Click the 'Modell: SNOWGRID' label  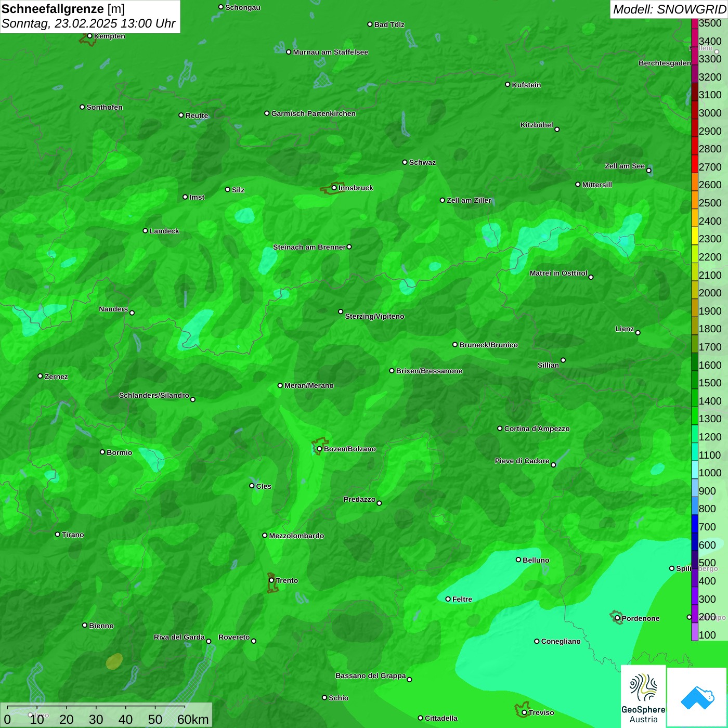[x=669, y=9]
